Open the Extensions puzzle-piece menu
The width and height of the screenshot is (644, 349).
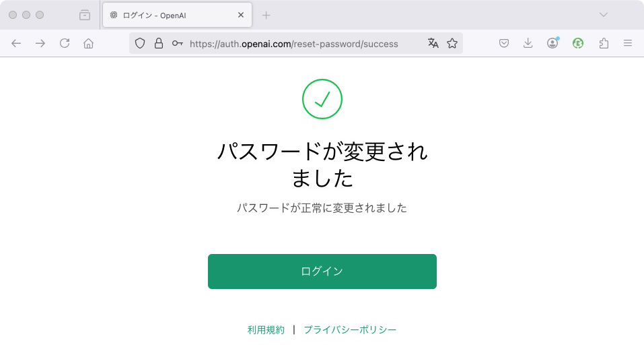(x=604, y=43)
